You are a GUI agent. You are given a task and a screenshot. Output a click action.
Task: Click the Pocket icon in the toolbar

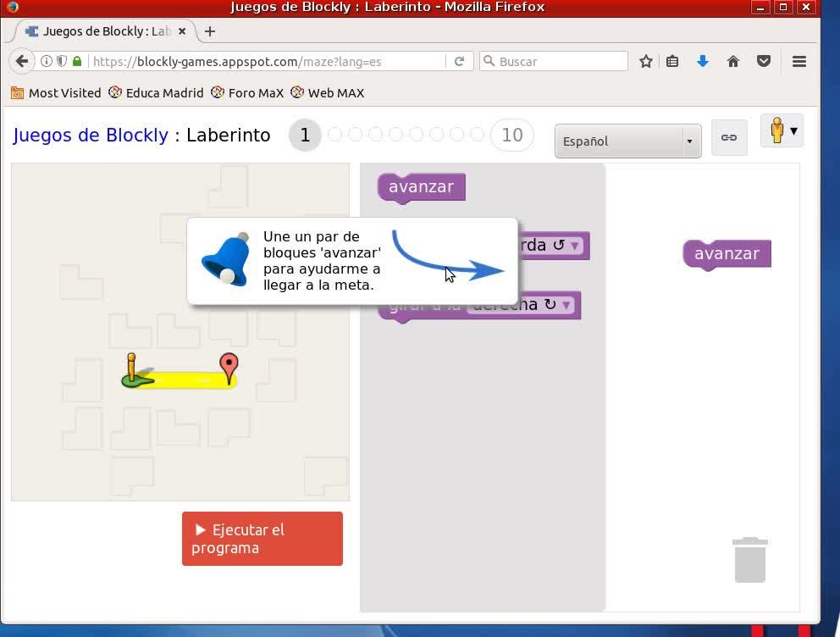click(x=764, y=61)
